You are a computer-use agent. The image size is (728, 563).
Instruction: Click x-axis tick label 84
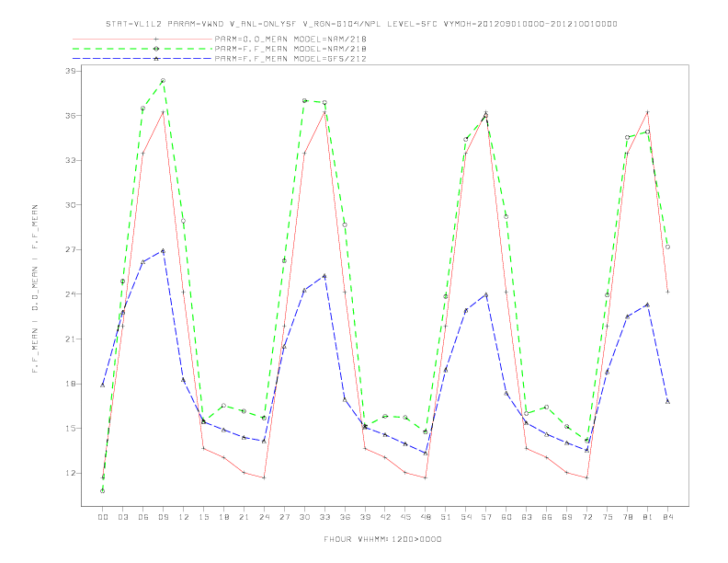tap(667, 517)
